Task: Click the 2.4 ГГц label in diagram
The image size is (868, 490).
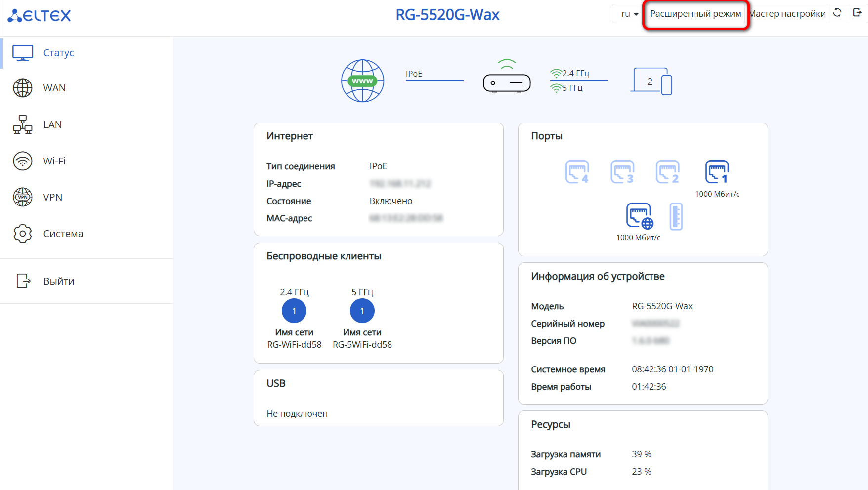Action: coord(576,74)
